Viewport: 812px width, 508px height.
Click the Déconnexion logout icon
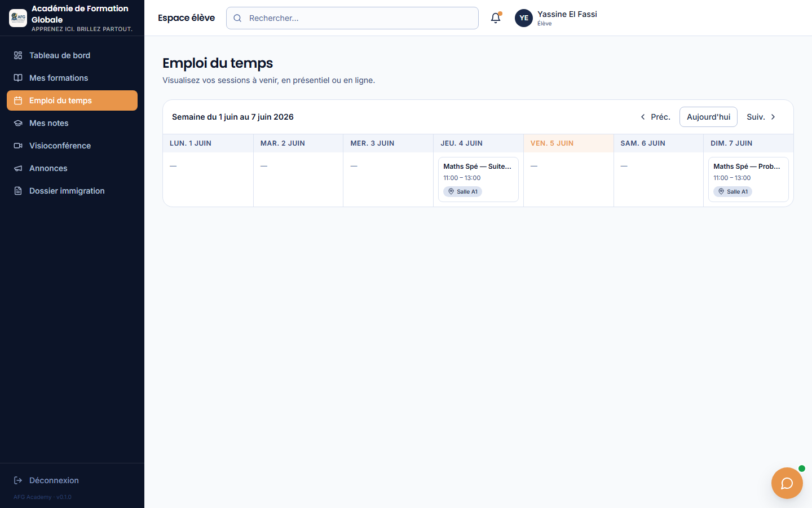point(18,480)
